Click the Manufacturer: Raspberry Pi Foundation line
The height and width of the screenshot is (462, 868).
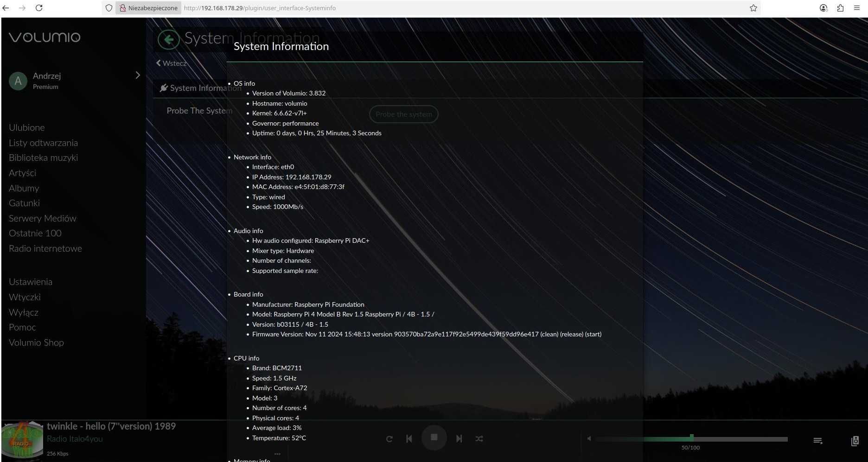tap(308, 304)
